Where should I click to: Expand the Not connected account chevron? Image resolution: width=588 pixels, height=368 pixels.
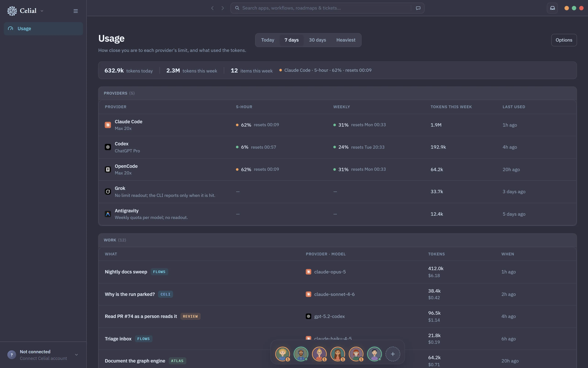coord(76,355)
